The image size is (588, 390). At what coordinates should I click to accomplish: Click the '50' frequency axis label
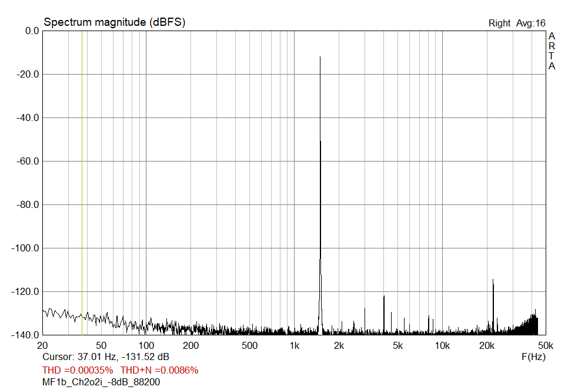[x=101, y=345]
